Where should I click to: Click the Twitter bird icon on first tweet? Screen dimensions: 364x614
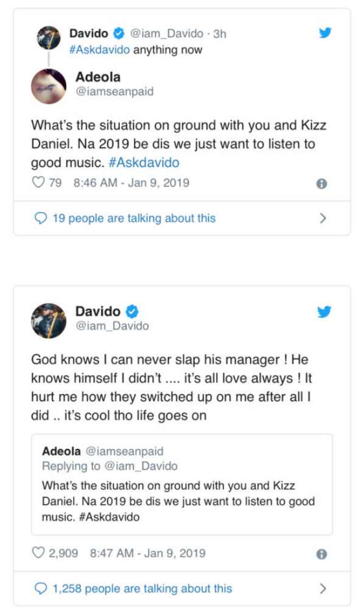pos(325,32)
